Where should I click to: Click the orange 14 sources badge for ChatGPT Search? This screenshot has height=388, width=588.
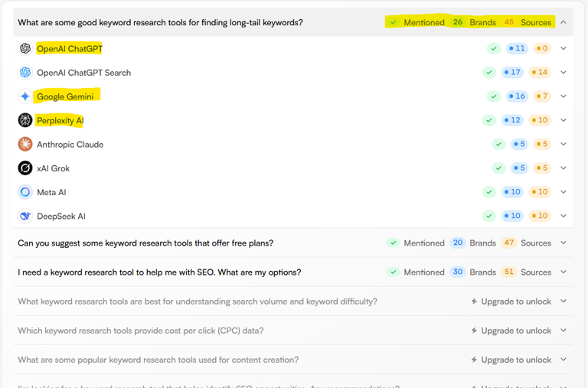point(540,73)
